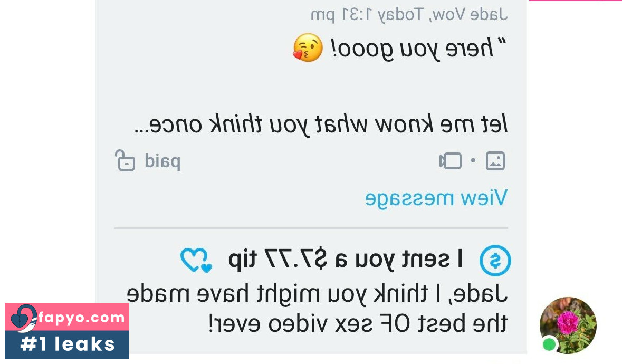622x364 pixels.
Task: Click the #1 leaks banner
Action: tap(67, 344)
